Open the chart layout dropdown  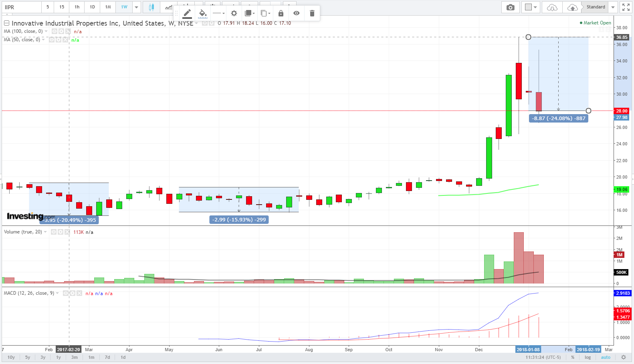[531, 7]
